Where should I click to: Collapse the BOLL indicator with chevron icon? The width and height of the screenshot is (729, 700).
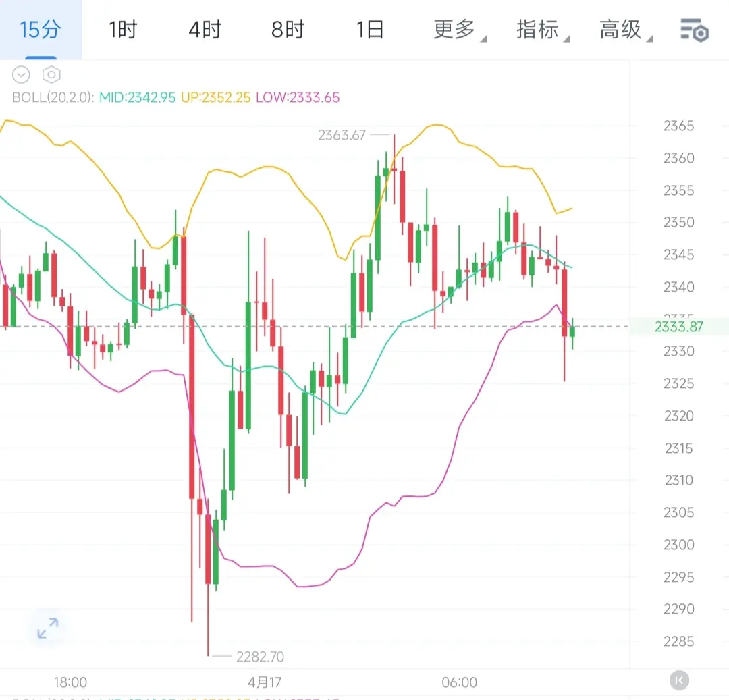[21, 74]
